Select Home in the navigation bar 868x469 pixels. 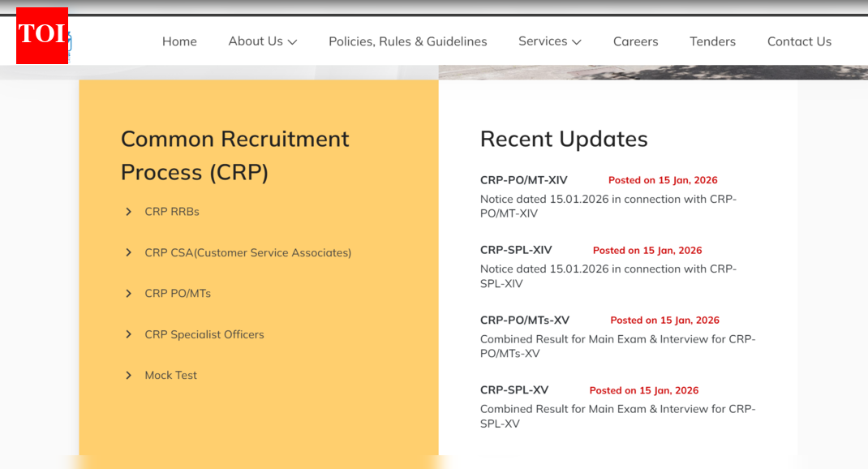(179, 41)
